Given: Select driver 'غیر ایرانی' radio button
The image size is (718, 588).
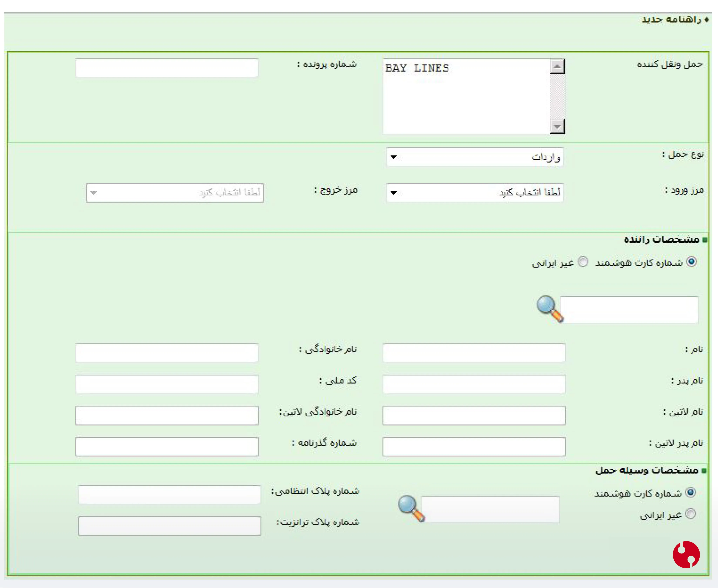Looking at the screenshot, I should click(583, 262).
